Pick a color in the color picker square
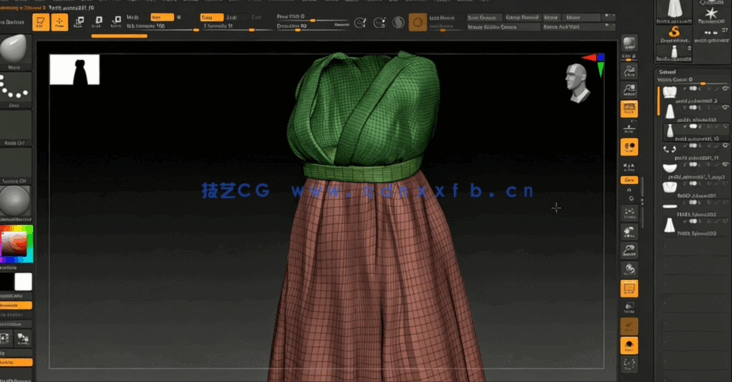Screen dimensions: 732x382 [x=15, y=244]
